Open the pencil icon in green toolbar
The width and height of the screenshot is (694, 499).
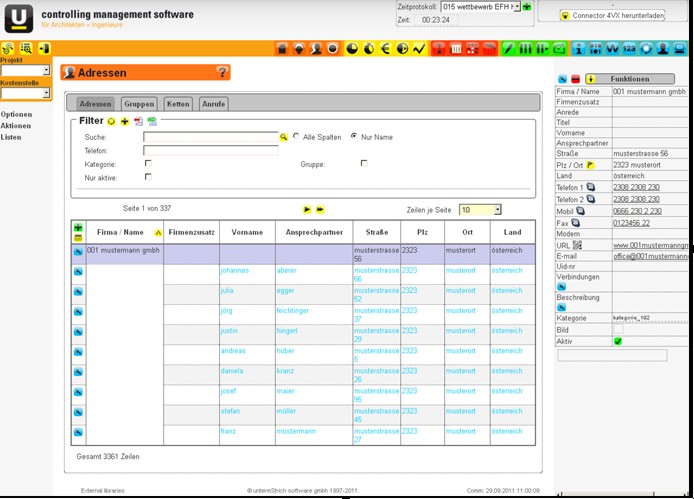tap(509, 48)
